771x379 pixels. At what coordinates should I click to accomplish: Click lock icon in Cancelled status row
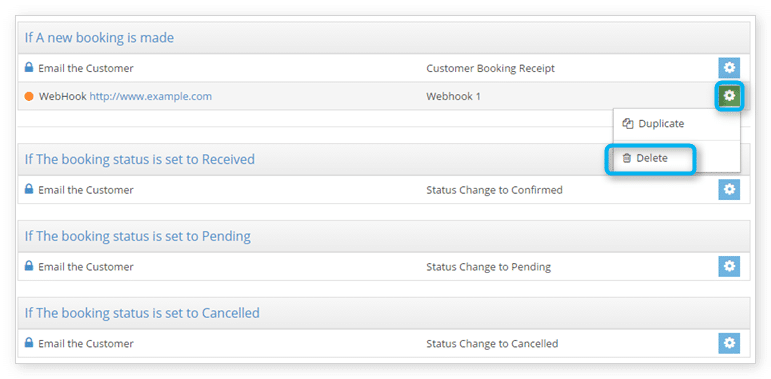coord(29,343)
